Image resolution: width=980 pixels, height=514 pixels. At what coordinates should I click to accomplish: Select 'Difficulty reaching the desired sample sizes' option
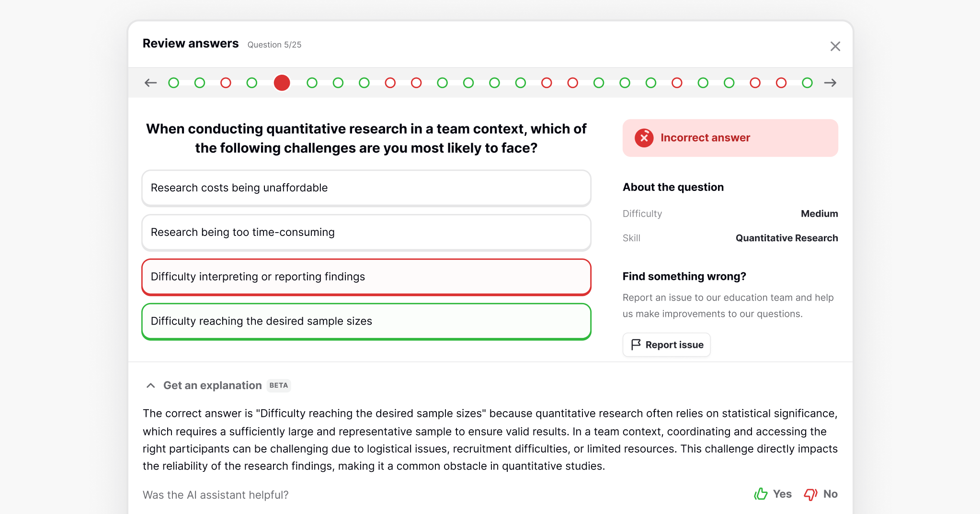[x=366, y=322]
